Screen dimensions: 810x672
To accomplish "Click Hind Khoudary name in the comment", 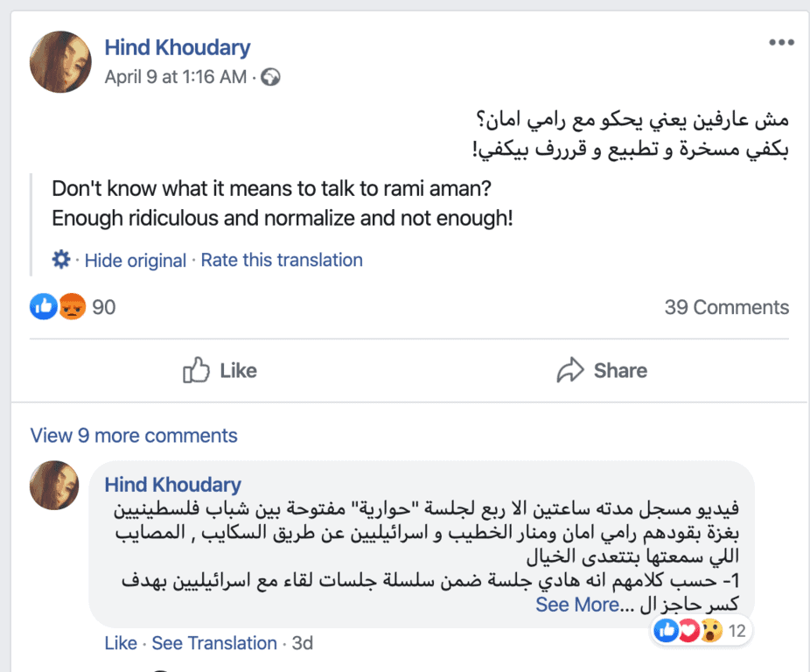I will pos(172,485).
